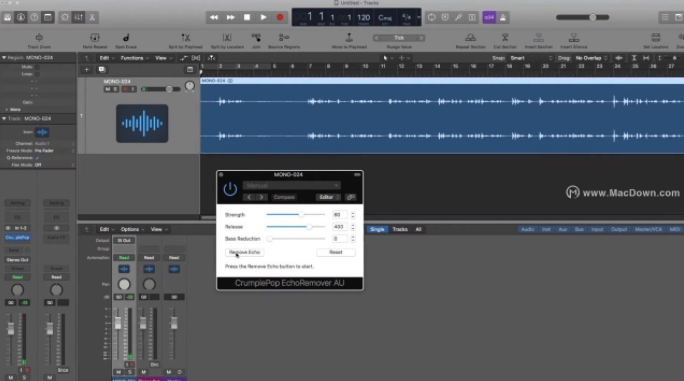684x381 pixels.
Task: Open the Editors scissors button
Action: pyautogui.click(x=92, y=17)
